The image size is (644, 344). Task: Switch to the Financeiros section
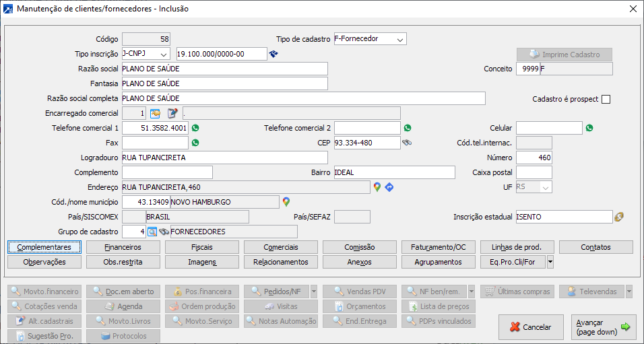123,247
